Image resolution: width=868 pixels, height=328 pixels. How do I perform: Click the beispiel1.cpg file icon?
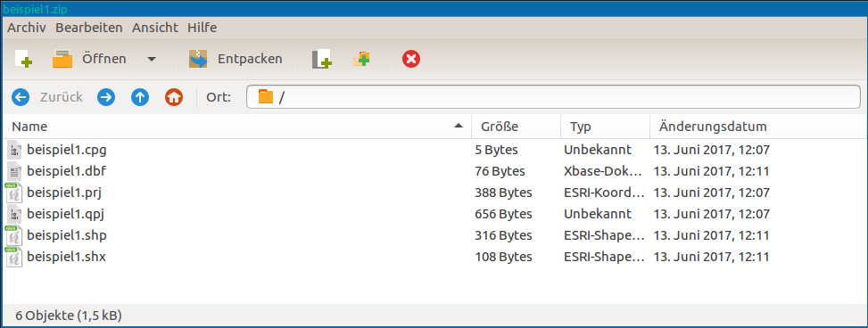pos(15,150)
